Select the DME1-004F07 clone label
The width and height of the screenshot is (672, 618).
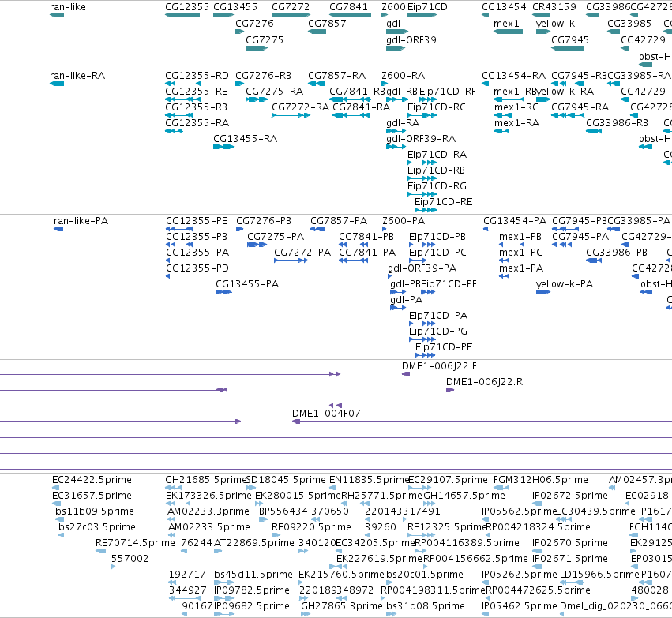pyautogui.click(x=326, y=414)
